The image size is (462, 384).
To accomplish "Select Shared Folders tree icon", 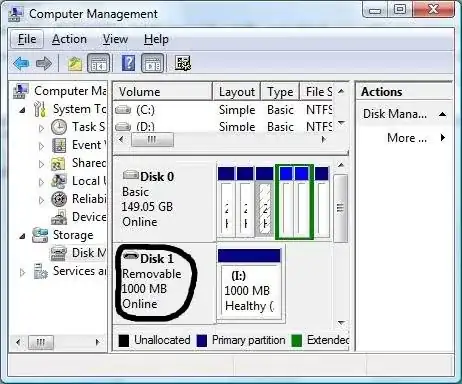I will coord(59,163).
